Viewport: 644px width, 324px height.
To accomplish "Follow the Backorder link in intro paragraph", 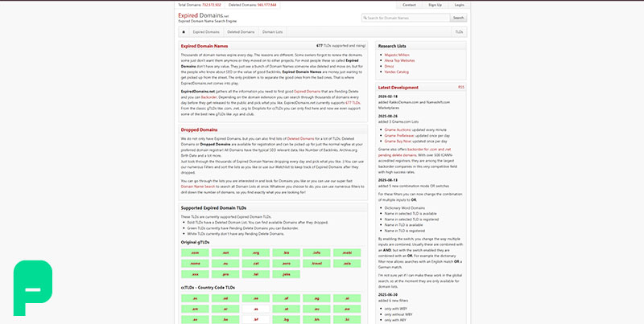I will (x=208, y=97).
